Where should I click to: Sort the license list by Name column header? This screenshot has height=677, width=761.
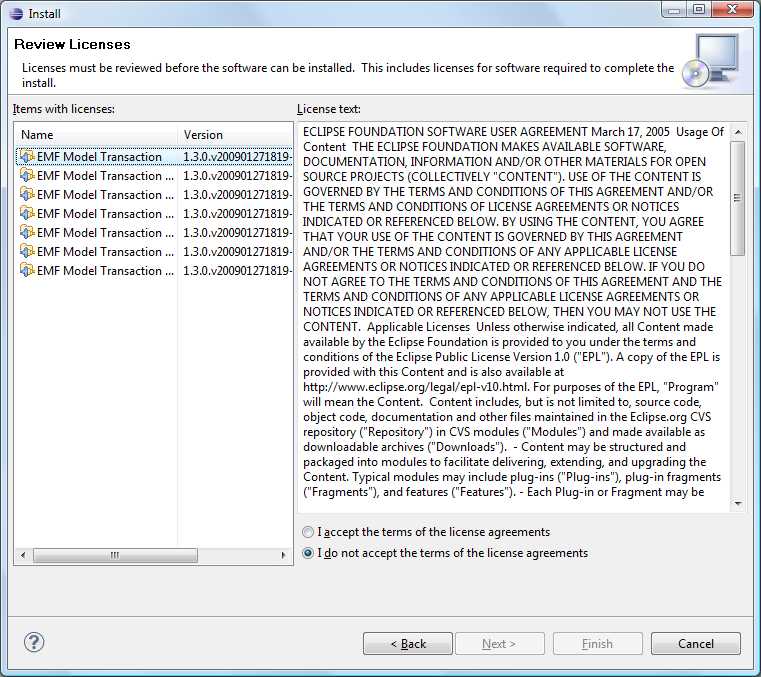coord(97,135)
